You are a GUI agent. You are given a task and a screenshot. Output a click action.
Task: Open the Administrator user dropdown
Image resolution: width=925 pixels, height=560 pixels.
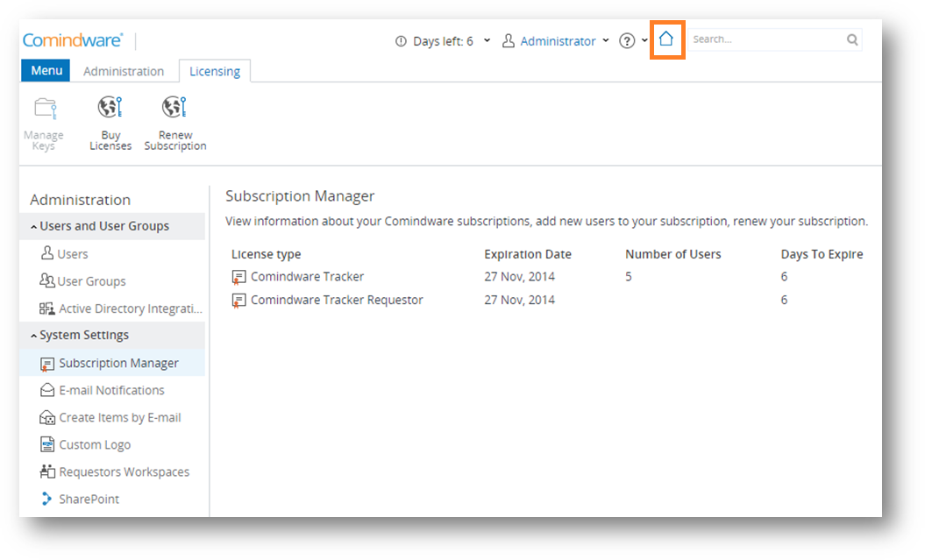click(557, 41)
